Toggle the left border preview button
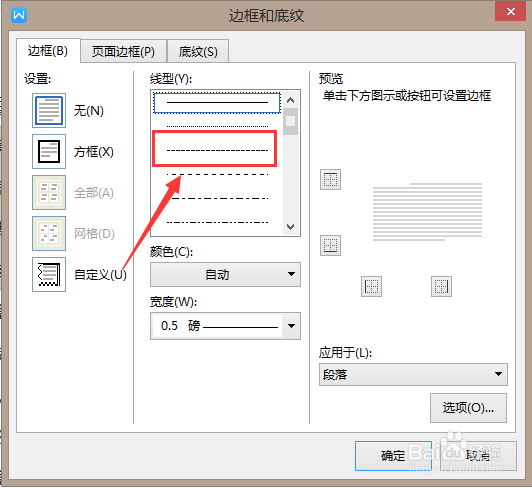 tap(371, 286)
